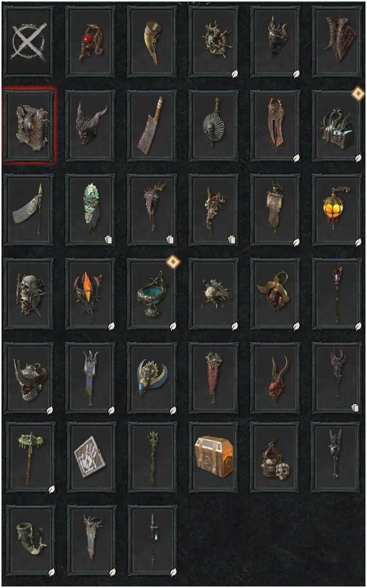Viewport: 367px width, 588px height.
Task: Select the white handprint plaque trophy
Action: click(91, 457)
